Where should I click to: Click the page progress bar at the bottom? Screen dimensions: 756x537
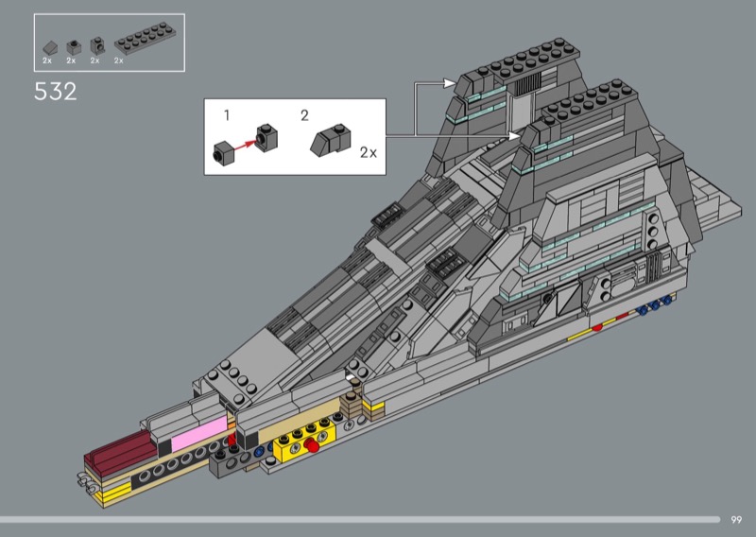pos(359,519)
